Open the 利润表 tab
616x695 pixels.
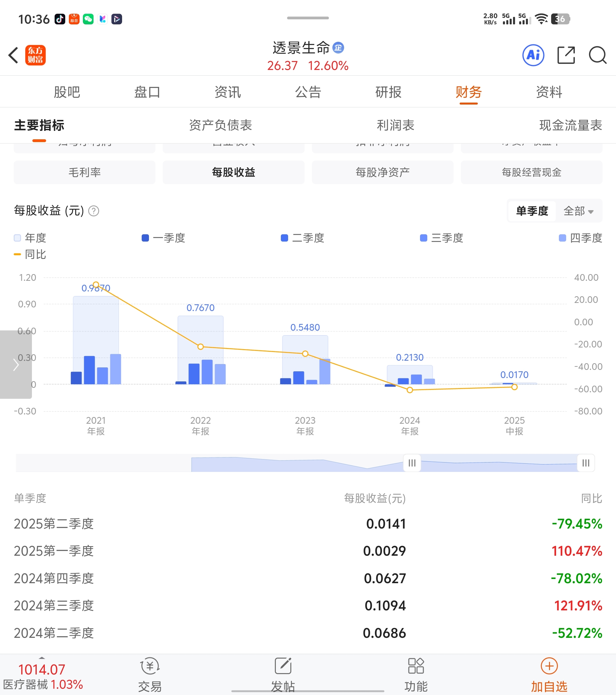[x=395, y=126]
